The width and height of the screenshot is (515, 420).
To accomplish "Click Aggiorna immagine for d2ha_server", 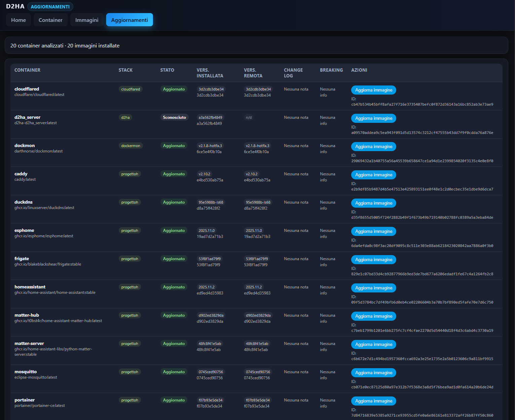I will coord(374,118).
